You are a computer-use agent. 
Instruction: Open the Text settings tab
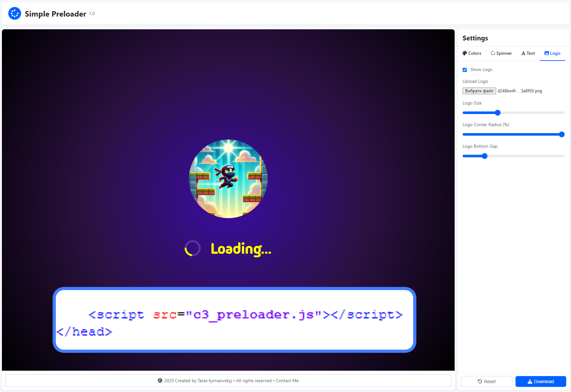tap(528, 53)
